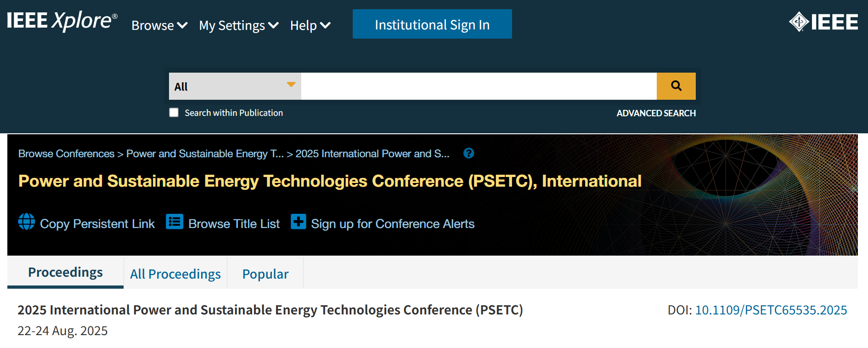The width and height of the screenshot is (868, 348).
Task: Click the plus icon for Conference Alerts
Action: (299, 222)
